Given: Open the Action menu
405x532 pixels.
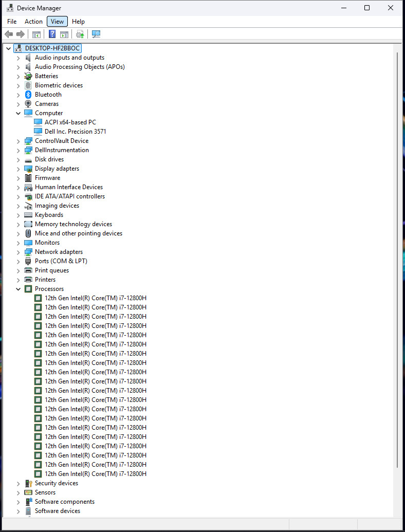Looking at the screenshot, I should point(33,22).
